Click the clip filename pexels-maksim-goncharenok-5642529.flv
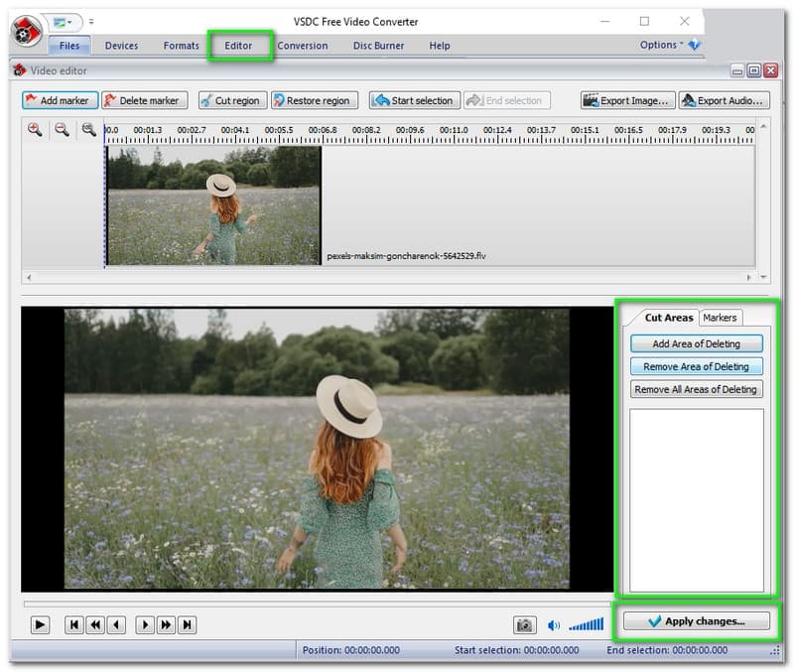 [406, 256]
